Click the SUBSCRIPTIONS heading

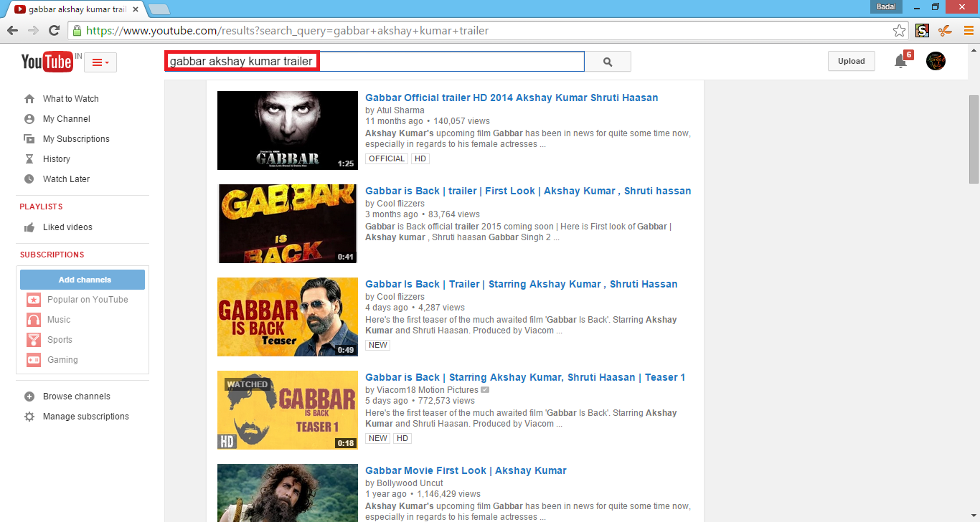click(52, 255)
